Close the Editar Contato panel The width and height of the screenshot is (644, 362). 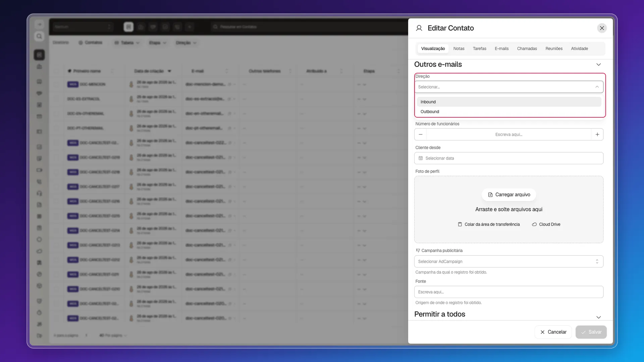click(x=602, y=28)
